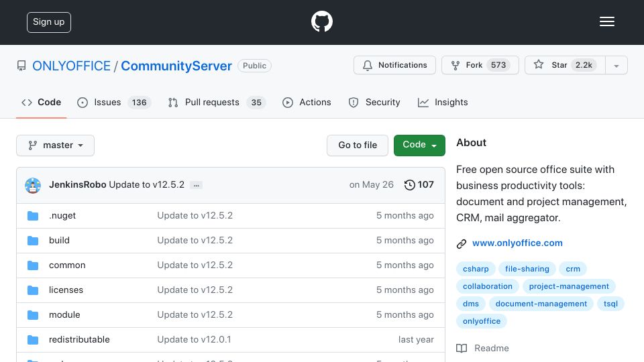Click the redistributable folder icon
The width and height of the screenshot is (644, 362).
33,340
